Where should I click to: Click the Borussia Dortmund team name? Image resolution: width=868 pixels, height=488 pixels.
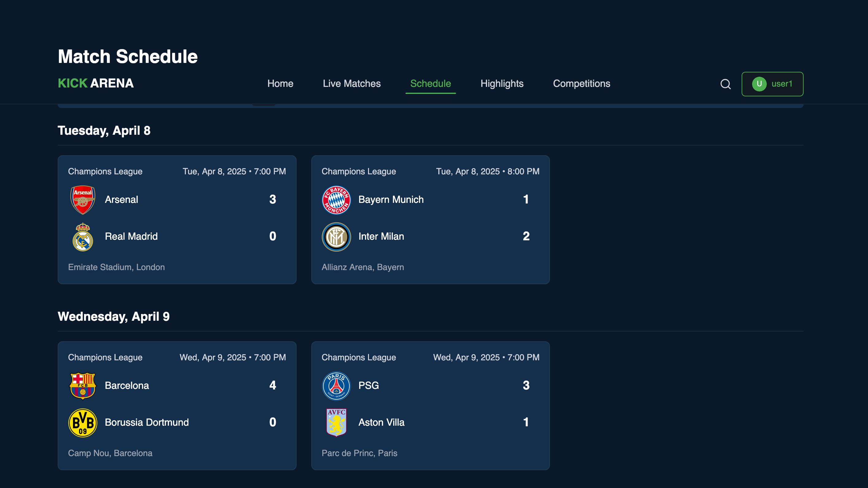point(147,423)
